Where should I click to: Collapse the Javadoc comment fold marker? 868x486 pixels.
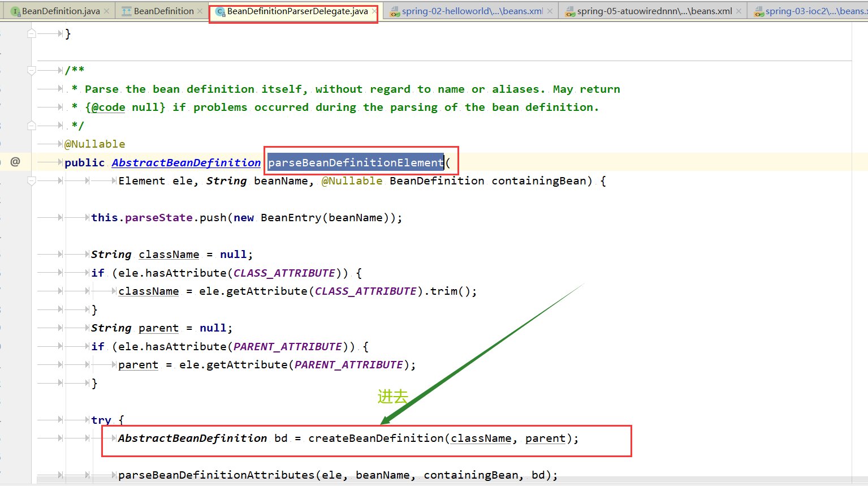32,70
